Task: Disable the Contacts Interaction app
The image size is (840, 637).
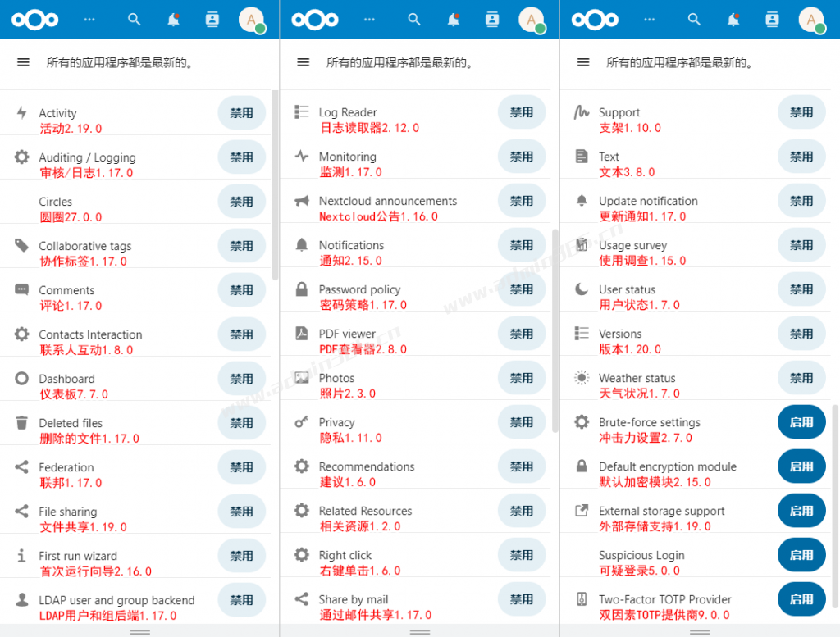Action: click(x=242, y=334)
